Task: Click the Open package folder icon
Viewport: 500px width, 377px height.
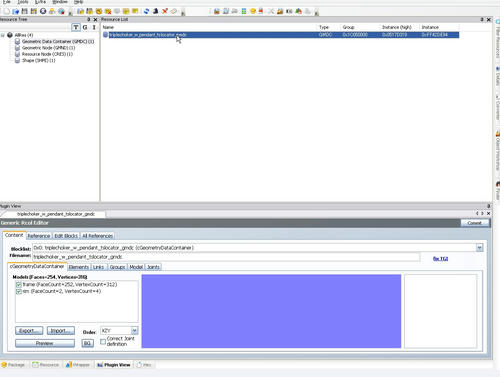Action: click(16, 11)
